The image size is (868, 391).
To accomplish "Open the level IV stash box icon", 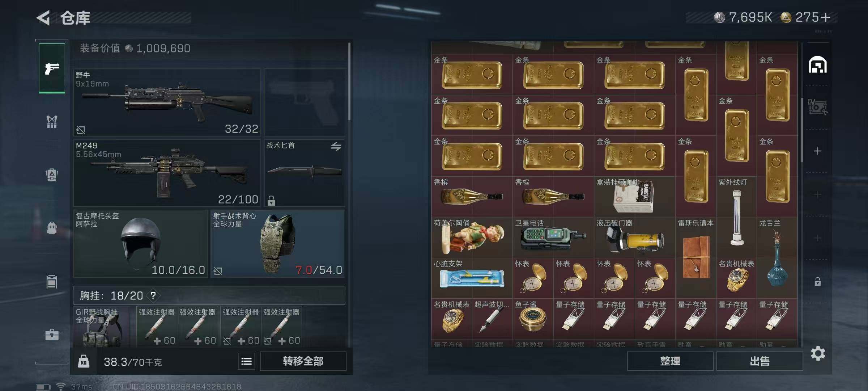I will [817, 107].
